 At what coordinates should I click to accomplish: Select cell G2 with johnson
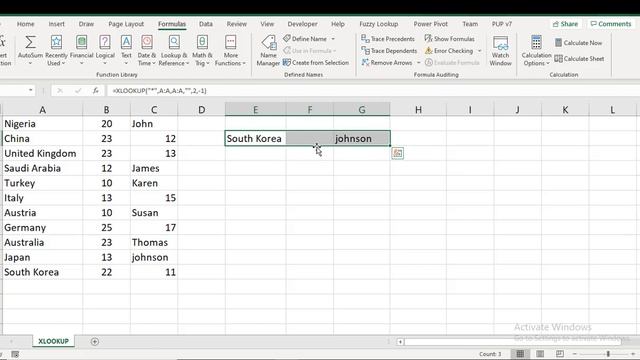pyautogui.click(x=362, y=138)
